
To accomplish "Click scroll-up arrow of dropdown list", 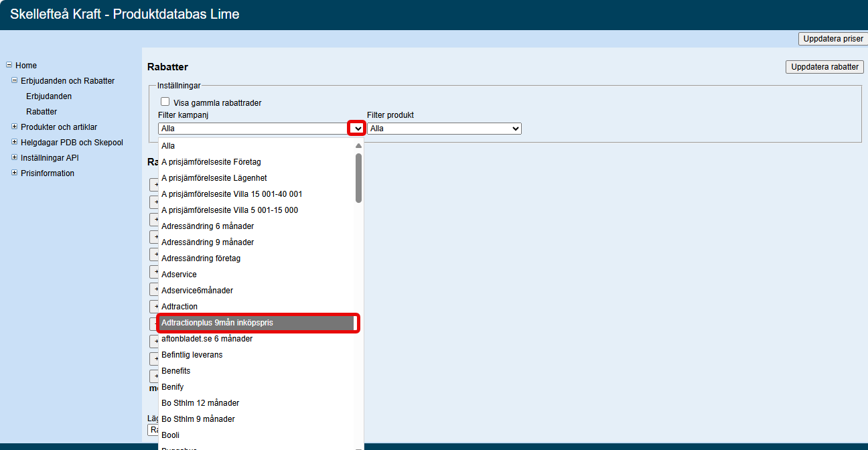I will coord(358,145).
